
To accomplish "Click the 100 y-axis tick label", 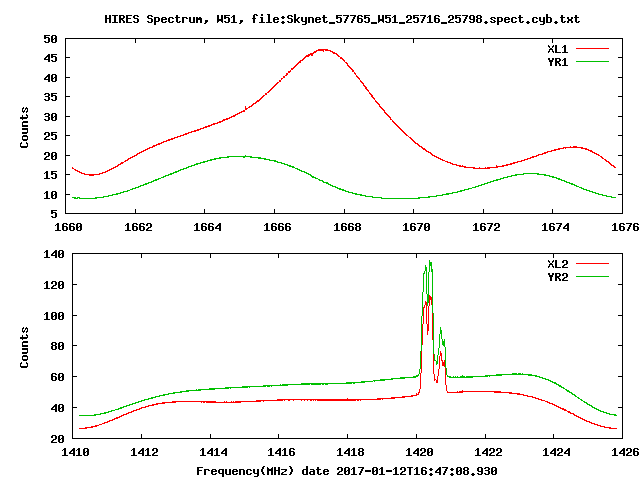I will point(54,316).
